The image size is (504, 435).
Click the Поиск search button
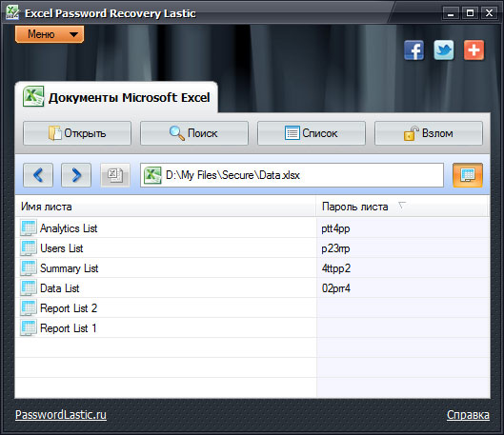(x=194, y=133)
